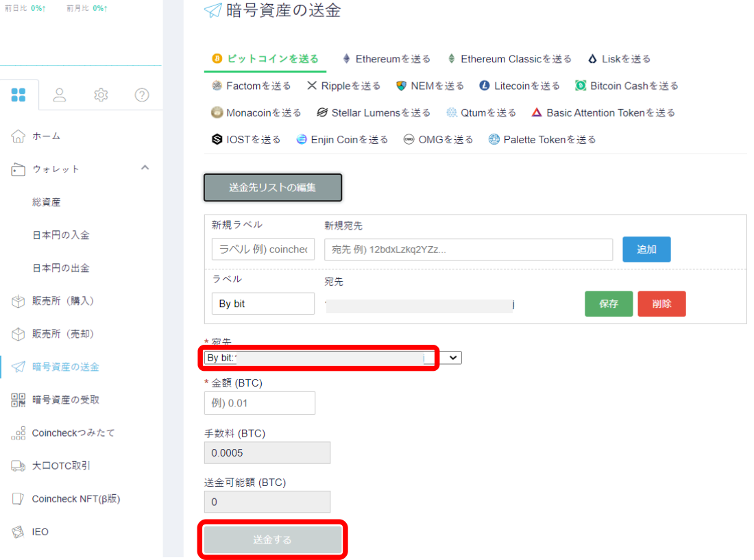
Task: Switch to Litecoinを送る tab
Action: pyautogui.click(x=520, y=86)
